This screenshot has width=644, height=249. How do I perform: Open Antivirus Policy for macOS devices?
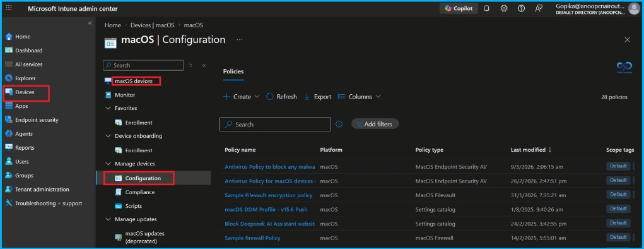270,181
